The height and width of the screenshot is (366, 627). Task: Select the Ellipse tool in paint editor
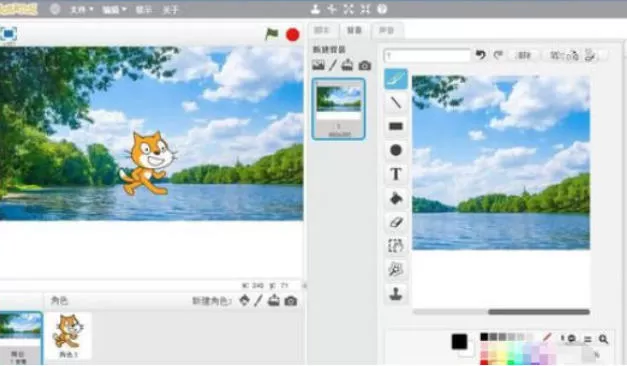pyautogui.click(x=396, y=150)
